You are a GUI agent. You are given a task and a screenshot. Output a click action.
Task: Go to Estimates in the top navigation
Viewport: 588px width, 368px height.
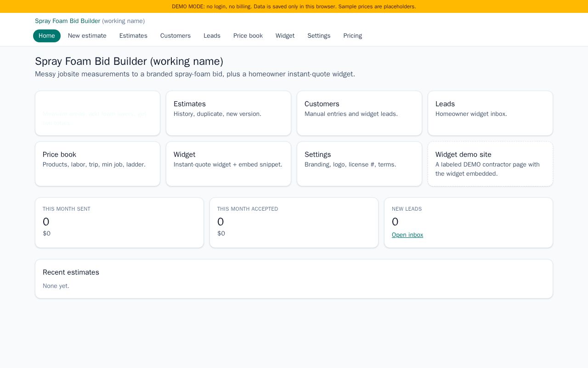(133, 36)
